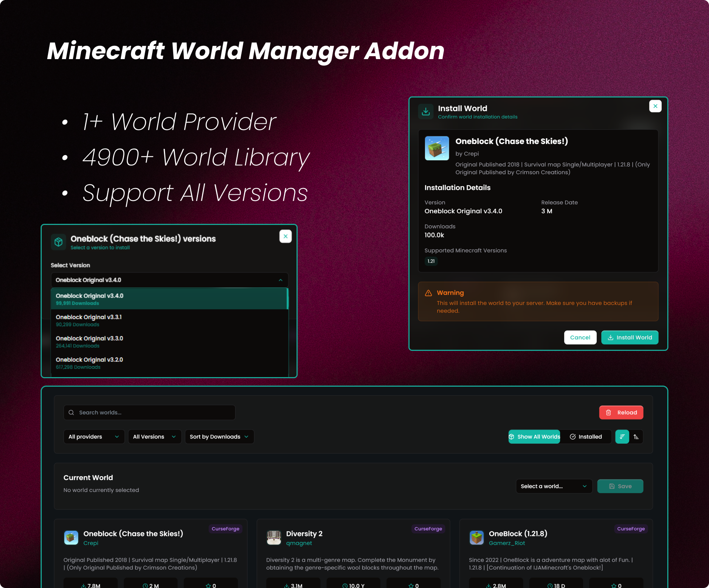Click the warning triangle icon
The image size is (709, 588).
pyautogui.click(x=428, y=293)
